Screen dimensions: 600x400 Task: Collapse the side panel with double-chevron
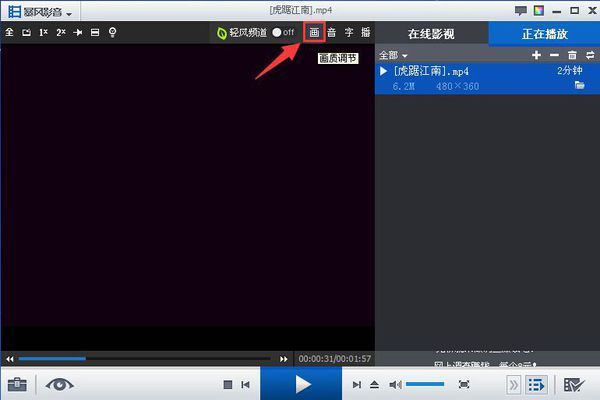click(514, 385)
